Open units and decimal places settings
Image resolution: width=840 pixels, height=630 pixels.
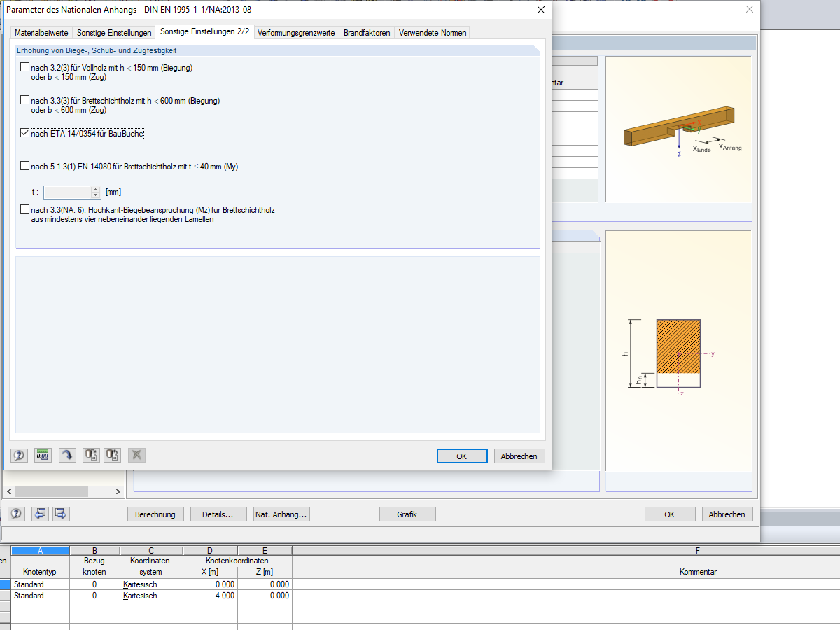[x=43, y=456]
